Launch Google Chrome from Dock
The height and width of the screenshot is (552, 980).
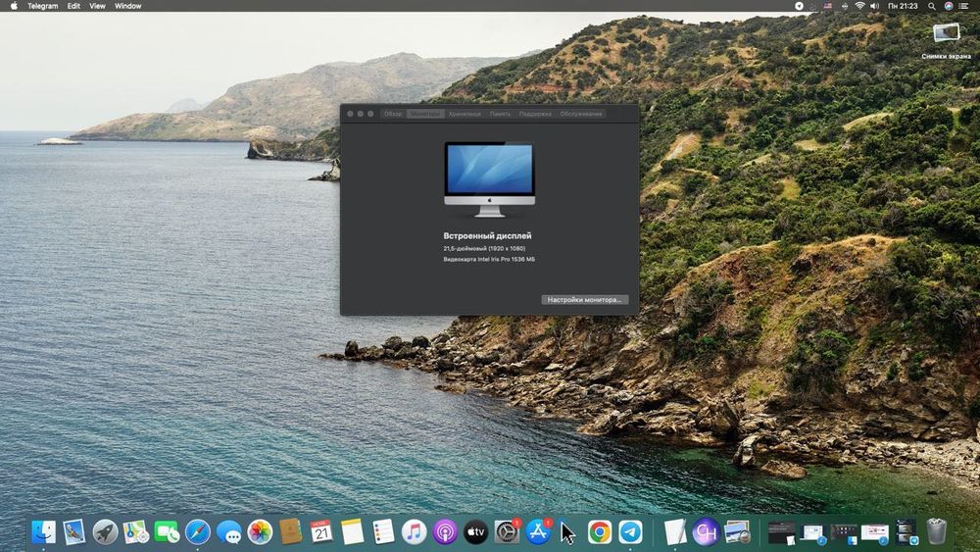tap(600, 532)
